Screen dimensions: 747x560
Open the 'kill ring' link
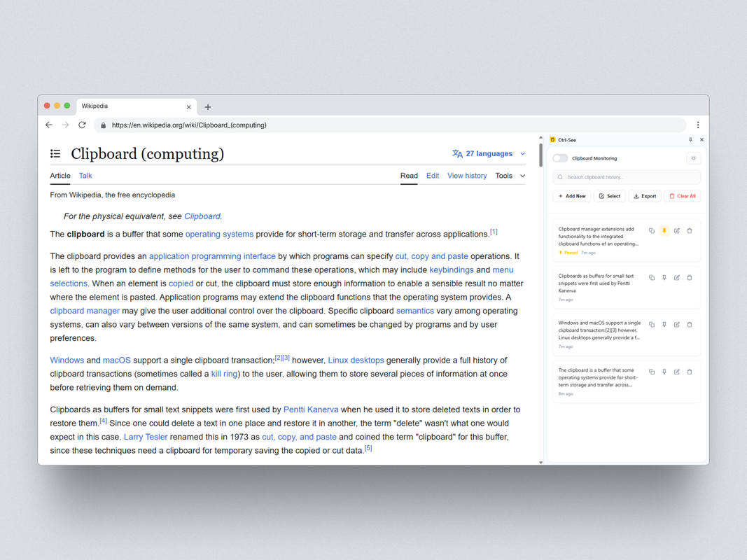(224, 374)
